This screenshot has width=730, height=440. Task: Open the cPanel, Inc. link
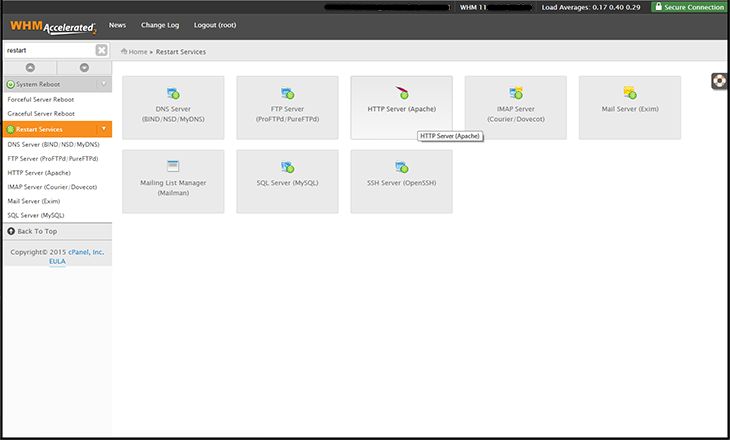(x=86, y=252)
